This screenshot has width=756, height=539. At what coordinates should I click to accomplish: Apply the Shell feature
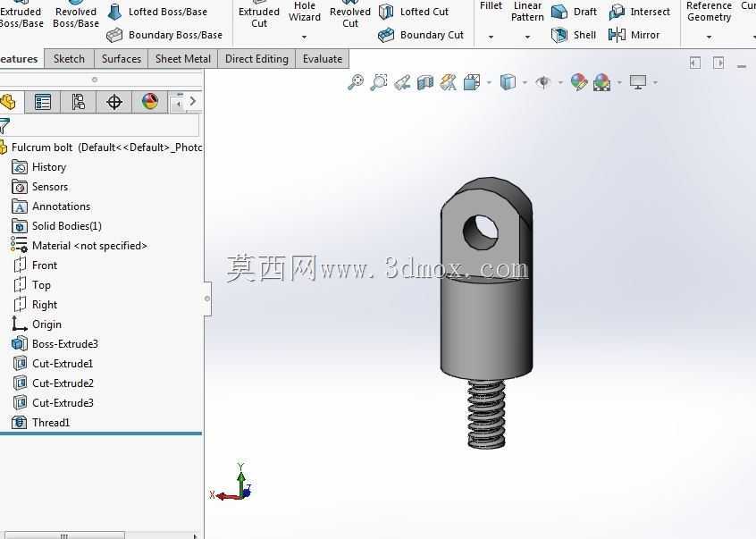click(x=574, y=35)
